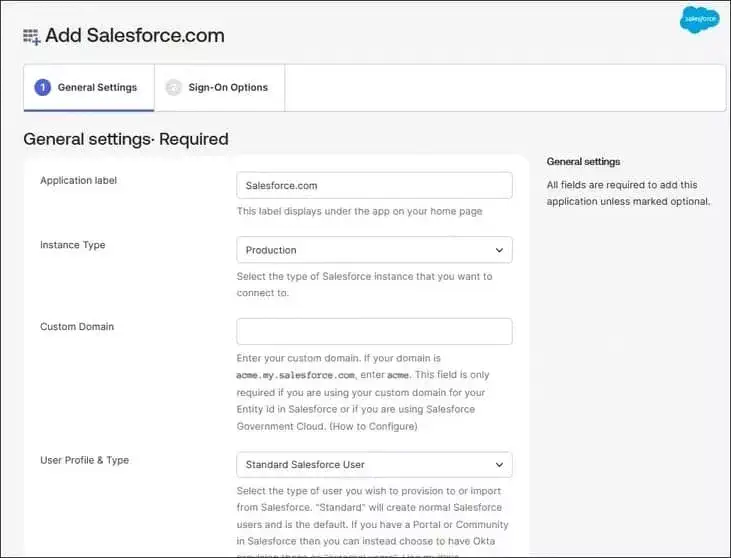Screen dimensions: 731x558
Task: Click the step 2 number badge
Action: tap(173, 87)
